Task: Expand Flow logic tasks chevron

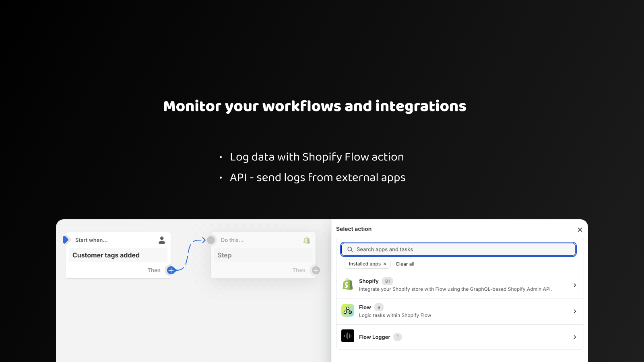Action: tap(575, 311)
